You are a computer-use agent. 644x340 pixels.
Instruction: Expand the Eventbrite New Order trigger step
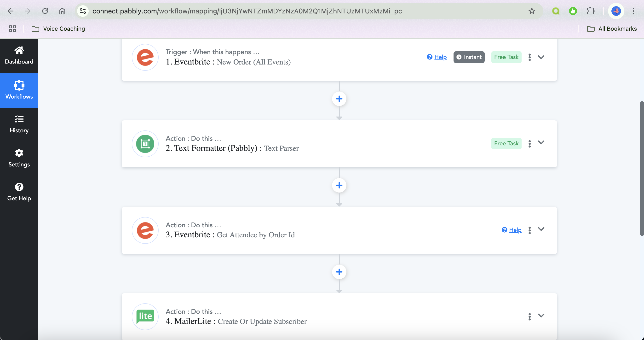[541, 57]
